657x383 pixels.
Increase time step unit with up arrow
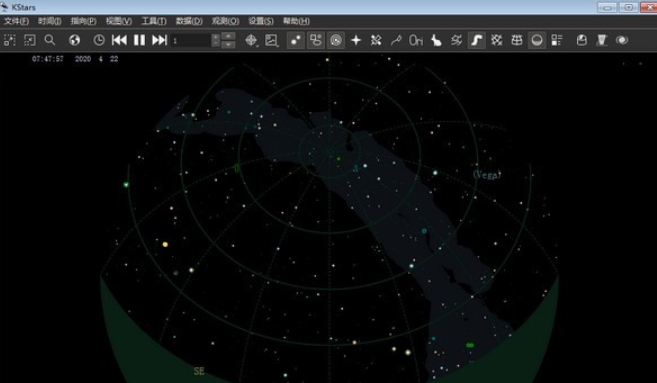[228, 36]
